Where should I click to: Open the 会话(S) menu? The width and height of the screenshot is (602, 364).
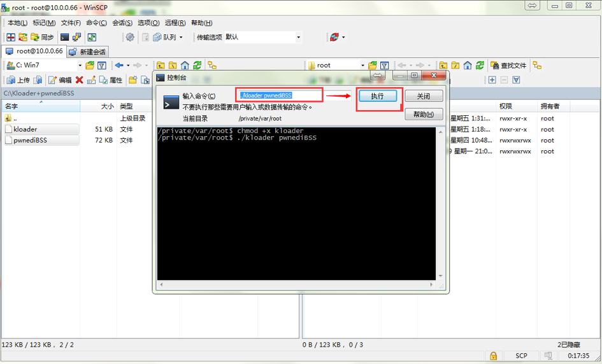[122, 23]
